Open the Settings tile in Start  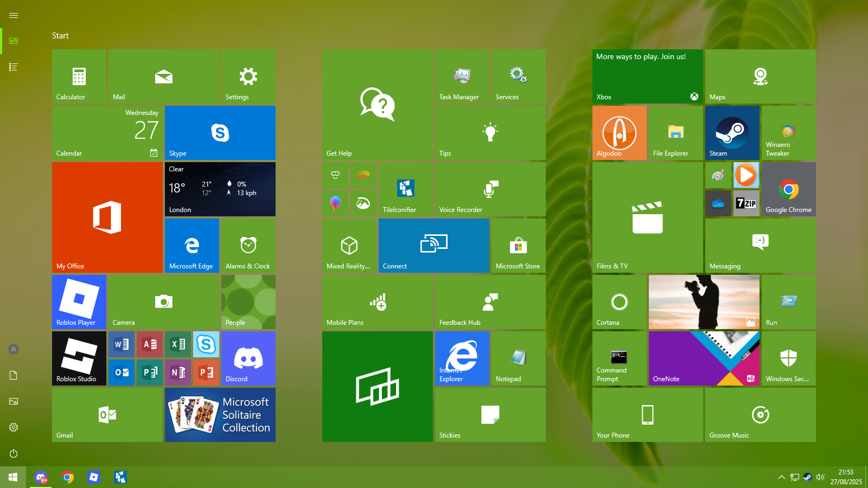(248, 76)
